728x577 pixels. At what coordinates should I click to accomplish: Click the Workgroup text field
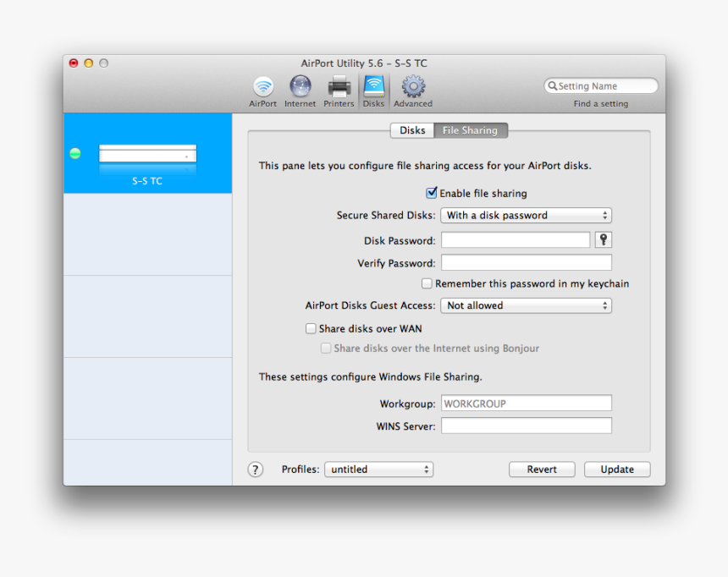(x=526, y=403)
